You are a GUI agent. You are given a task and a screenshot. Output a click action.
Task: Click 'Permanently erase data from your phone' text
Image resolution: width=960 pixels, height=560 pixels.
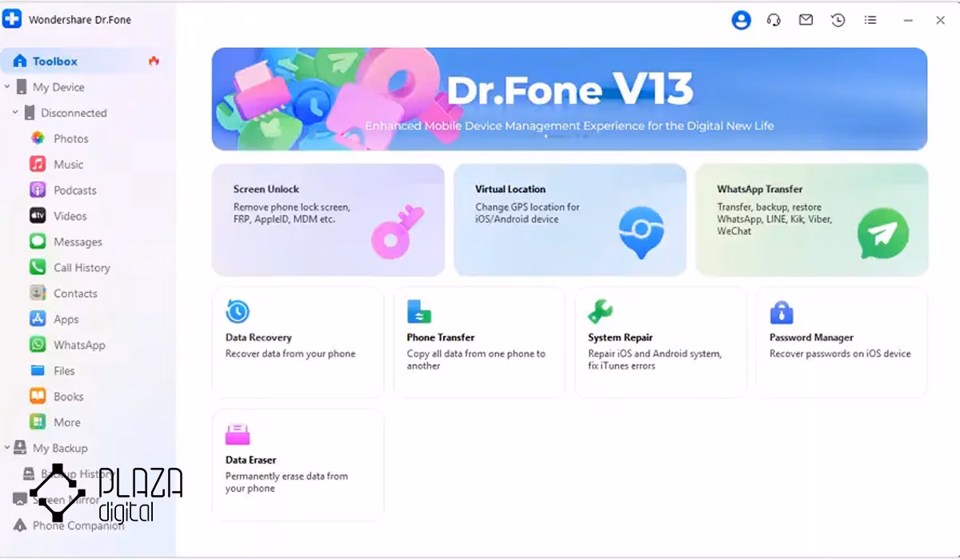286,482
